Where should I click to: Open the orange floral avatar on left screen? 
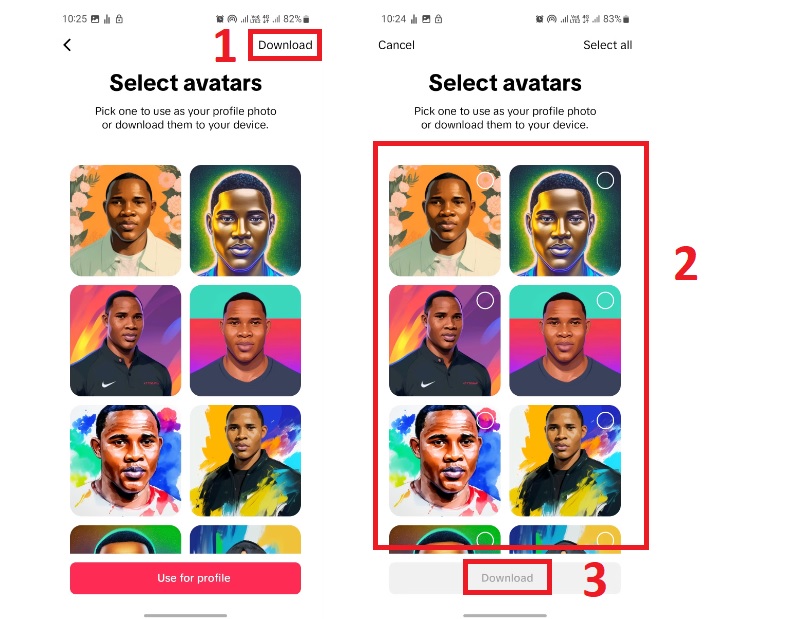pos(126,220)
